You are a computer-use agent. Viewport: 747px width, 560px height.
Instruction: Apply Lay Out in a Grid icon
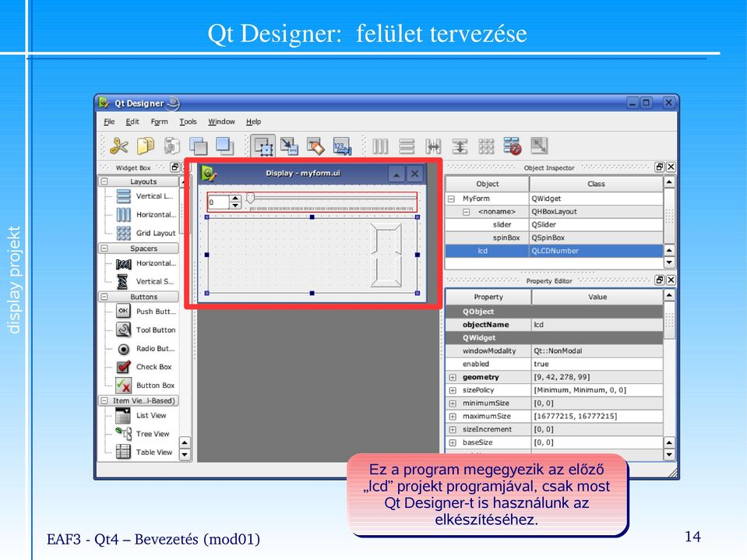tap(486, 146)
